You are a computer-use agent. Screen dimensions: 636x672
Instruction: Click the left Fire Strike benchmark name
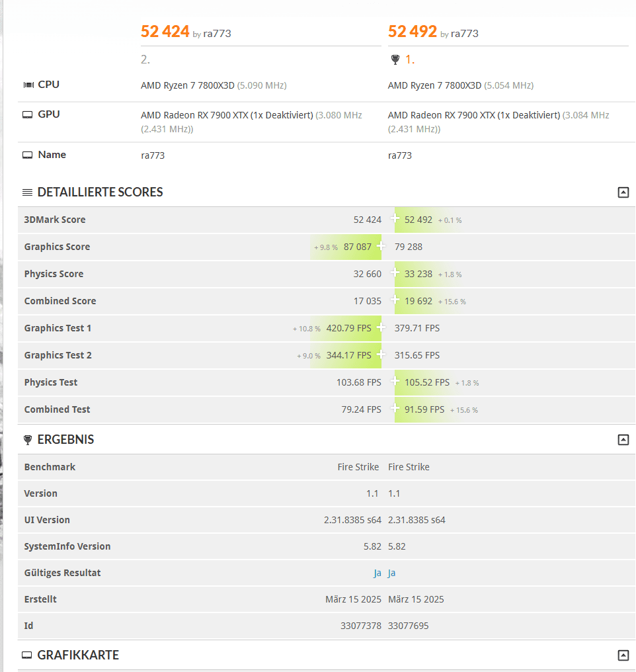(x=358, y=468)
